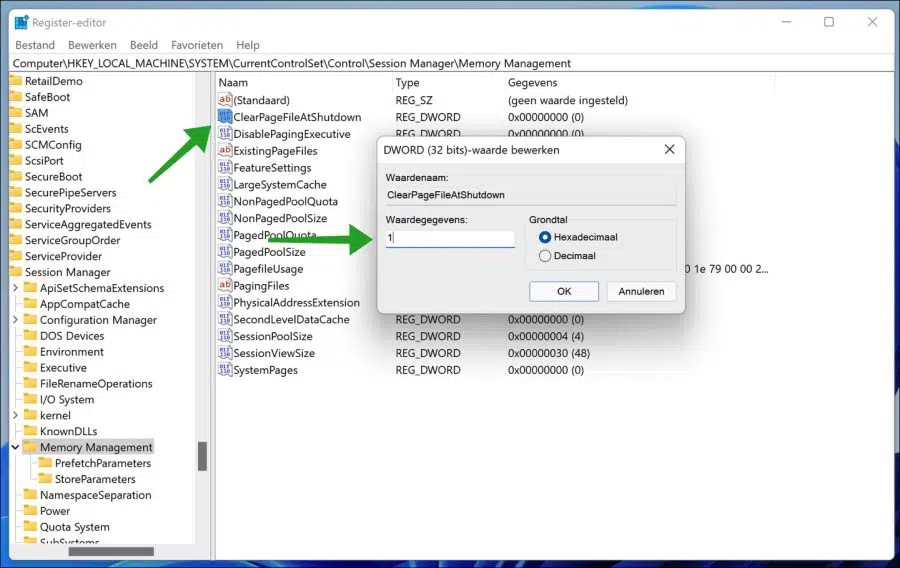Click the Waardegegevens input field
This screenshot has height=568, width=900.
point(450,238)
